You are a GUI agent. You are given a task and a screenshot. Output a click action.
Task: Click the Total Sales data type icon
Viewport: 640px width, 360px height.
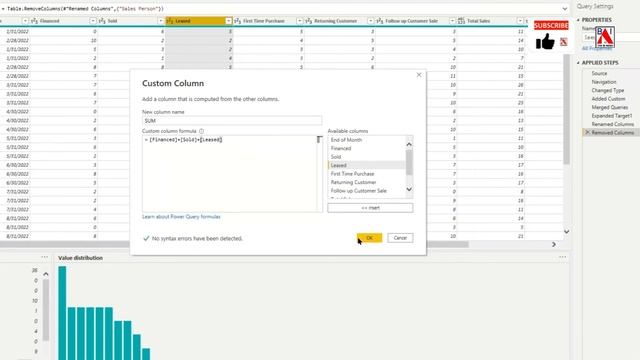461,21
